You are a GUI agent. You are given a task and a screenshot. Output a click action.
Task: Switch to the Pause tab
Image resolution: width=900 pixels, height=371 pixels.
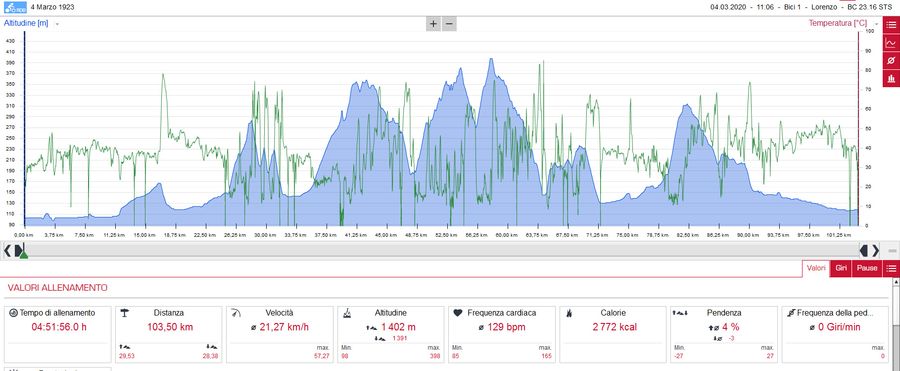[x=867, y=268]
